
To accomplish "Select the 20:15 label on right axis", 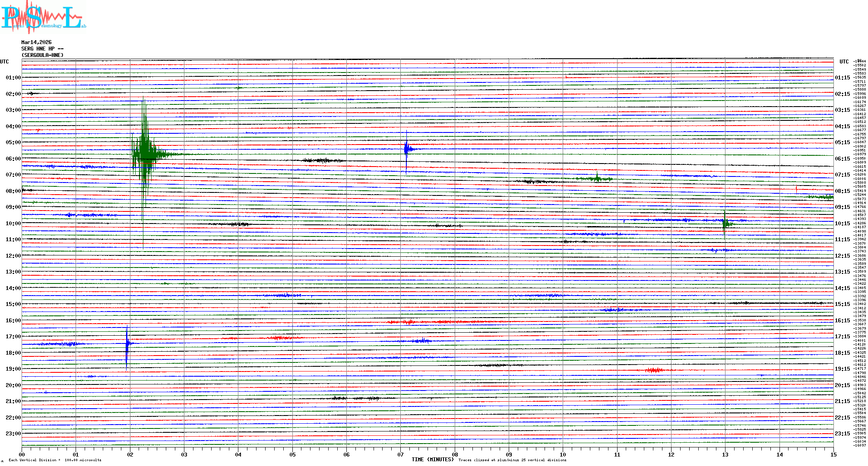I will point(842,385).
